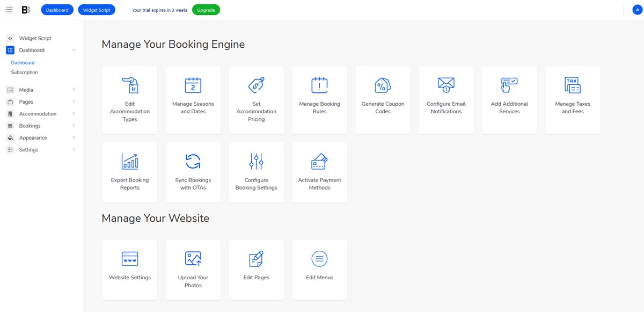This screenshot has width=644, height=312.
Task: Open the Configure Booking Settings sliders icon
Action: (x=257, y=161)
